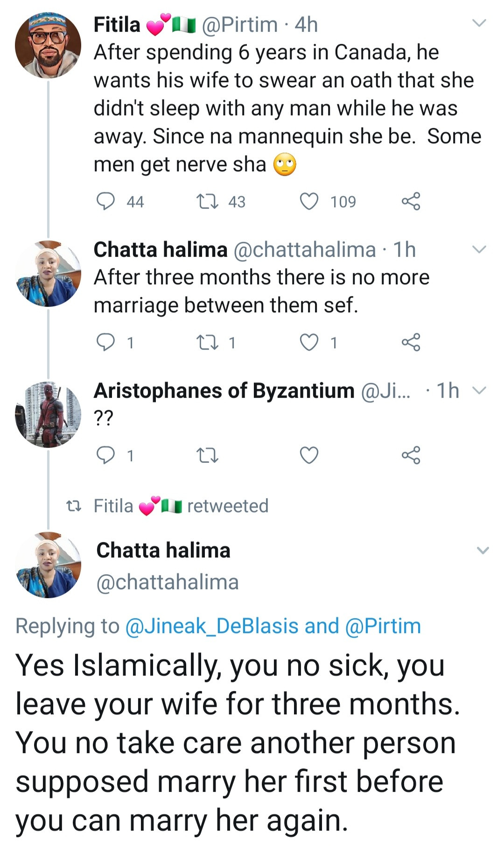Like Fitila's tweet with 109 likes
Screen dimensions: 504x846
309,202
